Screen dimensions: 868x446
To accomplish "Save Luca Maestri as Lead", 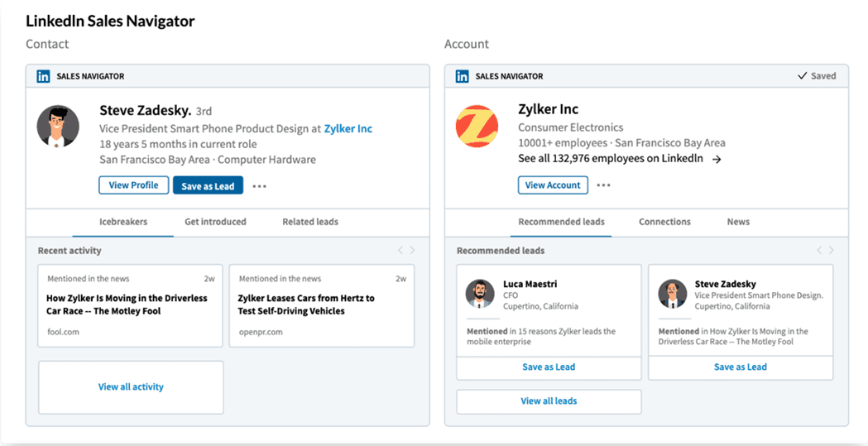I will click(549, 367).
